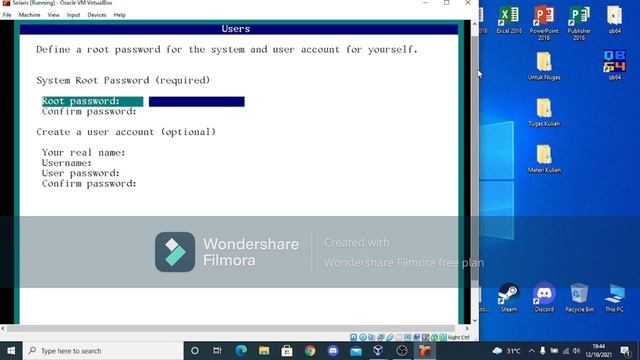
Task: Open Cortana from the taskbar
Action: pyautogui.click(x=195, y=351)
